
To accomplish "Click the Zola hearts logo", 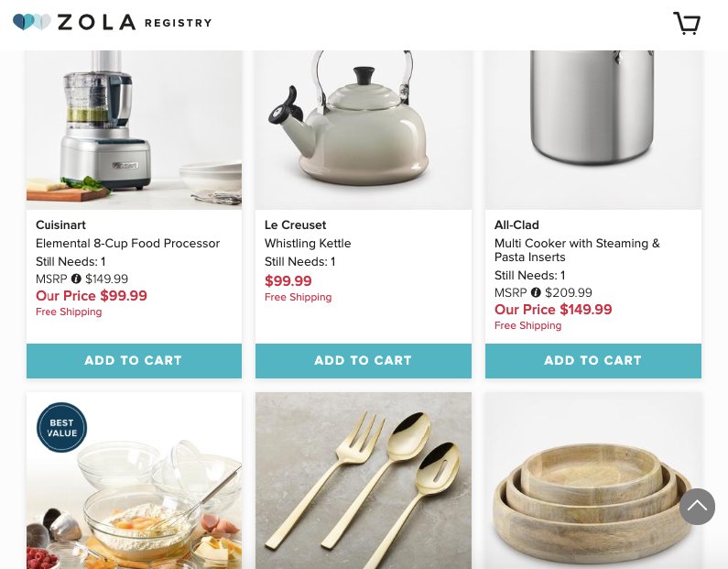I will coord(31,22).
